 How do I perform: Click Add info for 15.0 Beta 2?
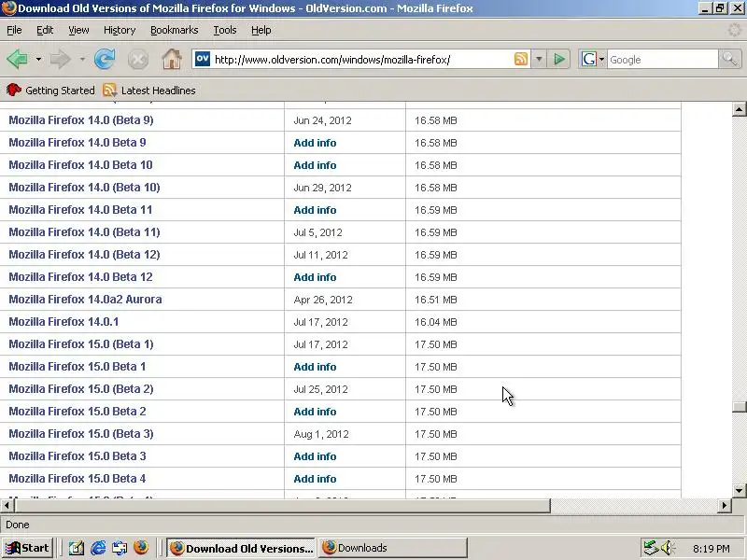pos(315,412)
